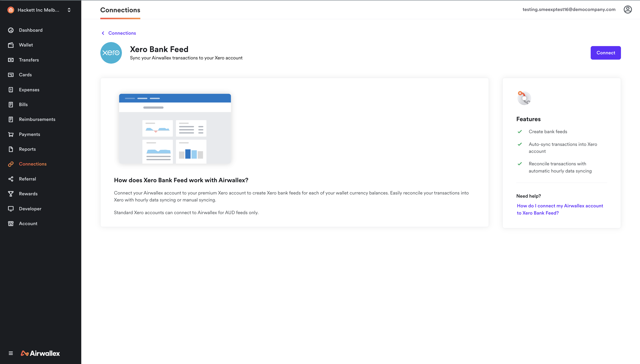The width and height of the screenshot is (640, 364).
Task: Click the Expenses receipt icon
Action: 11,90
